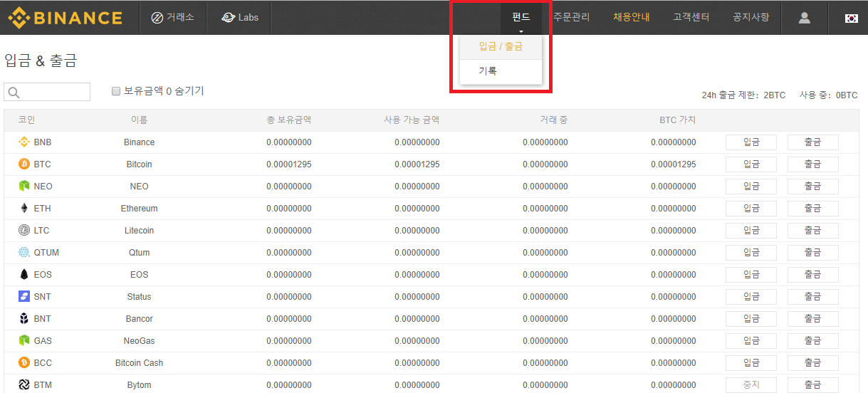Open 주문관리 in the top navigation

coord(572,17)
